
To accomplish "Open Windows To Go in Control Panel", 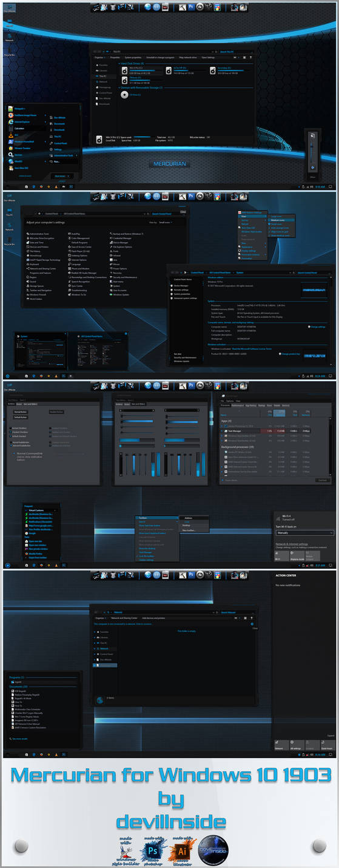I will pos(78,294).
